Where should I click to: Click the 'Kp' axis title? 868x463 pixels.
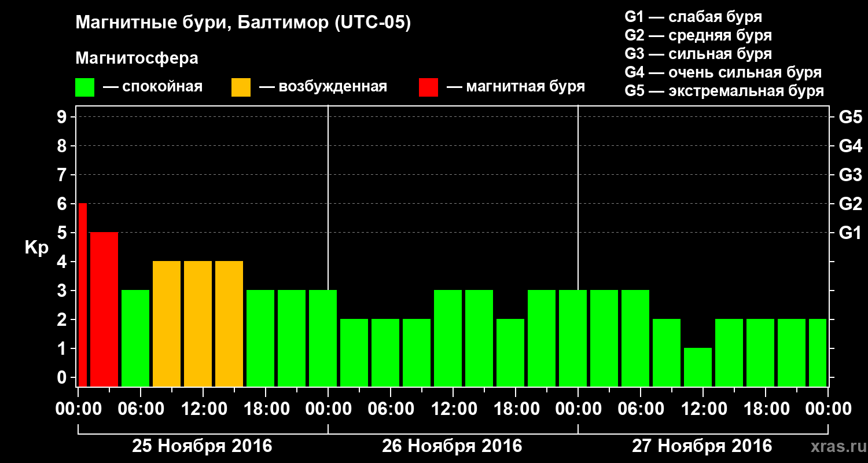37,248
